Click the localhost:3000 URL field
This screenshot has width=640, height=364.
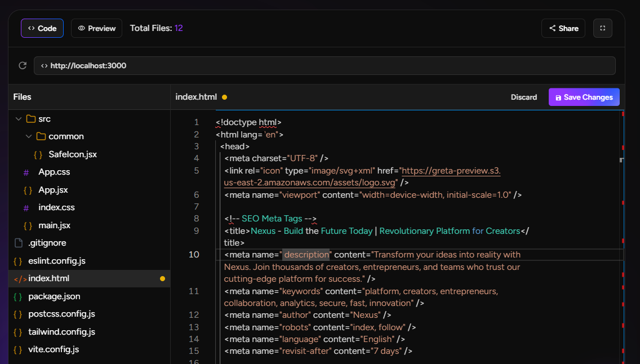325,66
